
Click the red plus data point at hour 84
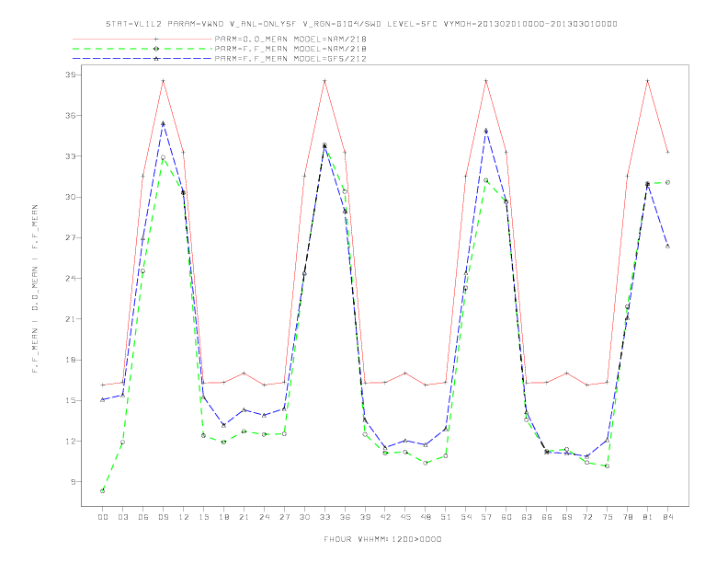coord(668,152)
